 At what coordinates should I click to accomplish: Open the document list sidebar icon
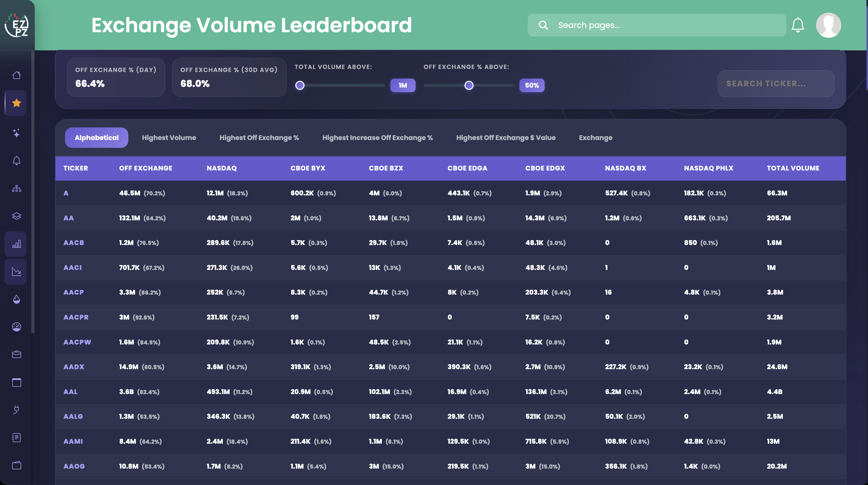[17, 438]
